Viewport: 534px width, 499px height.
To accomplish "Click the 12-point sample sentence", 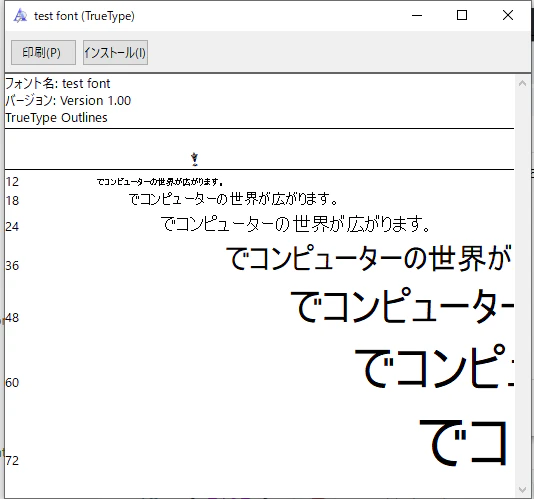I will [160, 182].
